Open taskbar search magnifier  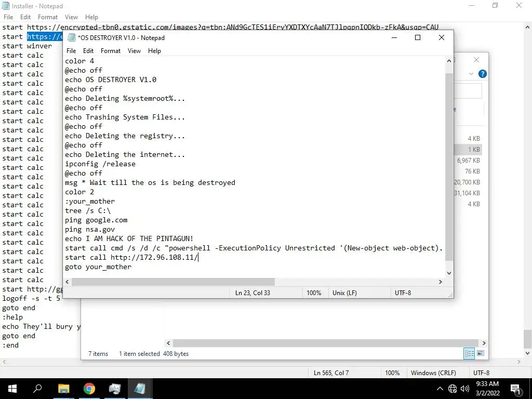(x=37, y=389)
